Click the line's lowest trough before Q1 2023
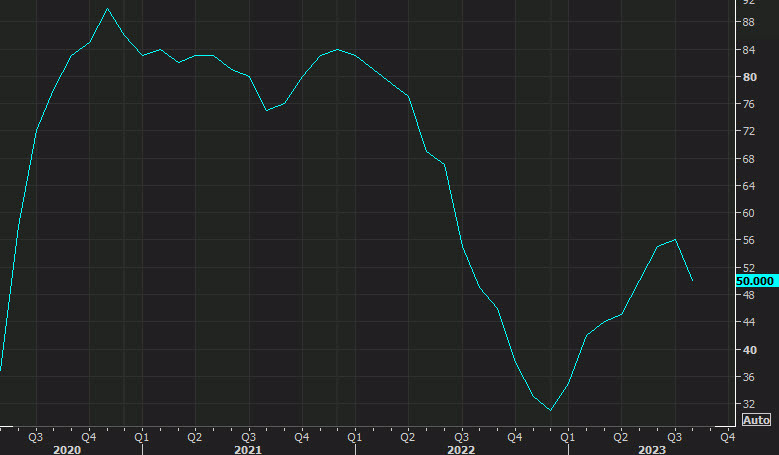The width and height of the screenshot is (779, 455). click(x=550, y=410)
